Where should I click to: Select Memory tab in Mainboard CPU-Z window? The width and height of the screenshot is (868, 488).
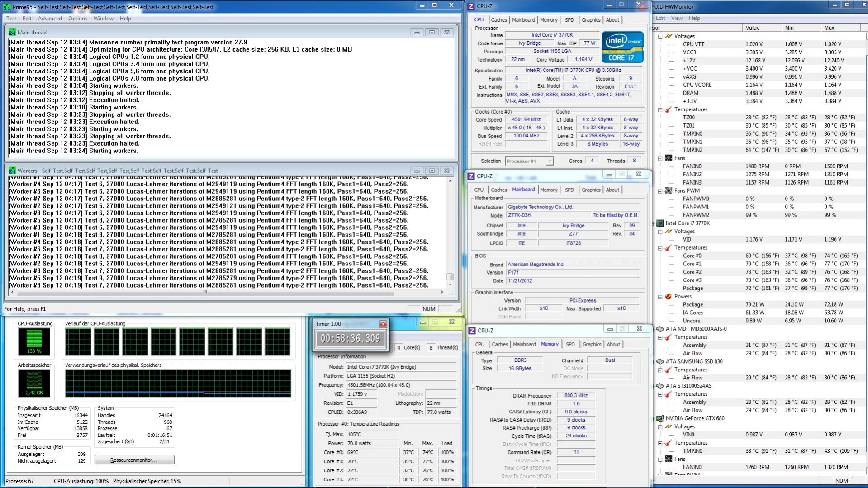(549, 190)
